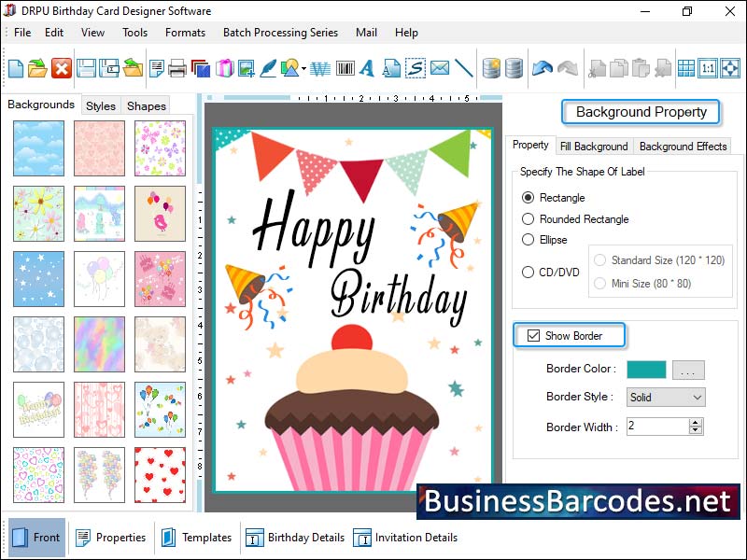Viewport: 747px width, 560px height.
Task: Open the Batch Processing Series menu
Action: coord(280,33)
